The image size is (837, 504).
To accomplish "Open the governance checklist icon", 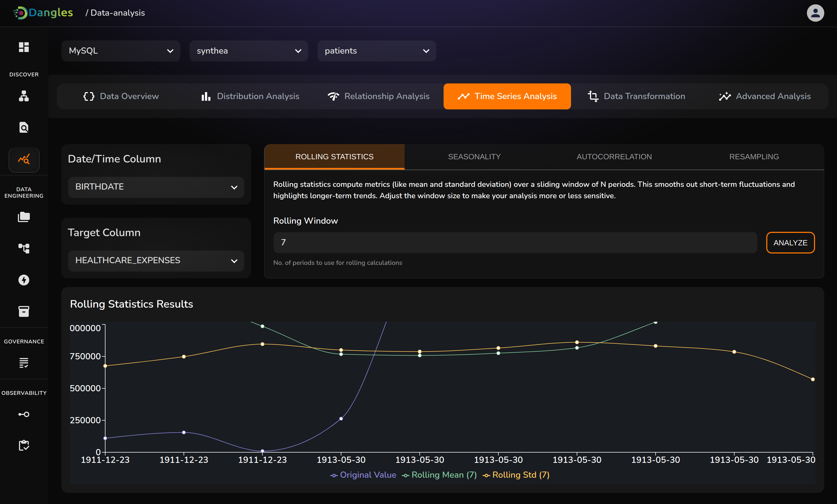I will point(24,363).
